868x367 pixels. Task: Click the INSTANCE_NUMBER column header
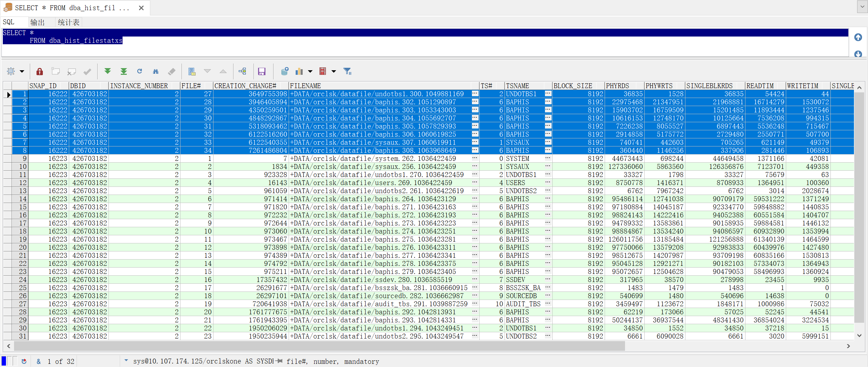[x=144, y=86]
